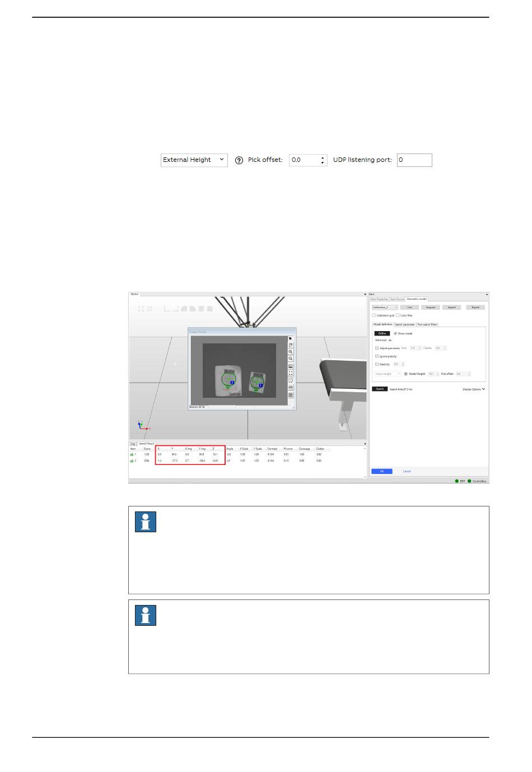Screen dimensions: 532x772
Task: Open the Calibration_1 dropdown
Action: [x=385, y=308]
